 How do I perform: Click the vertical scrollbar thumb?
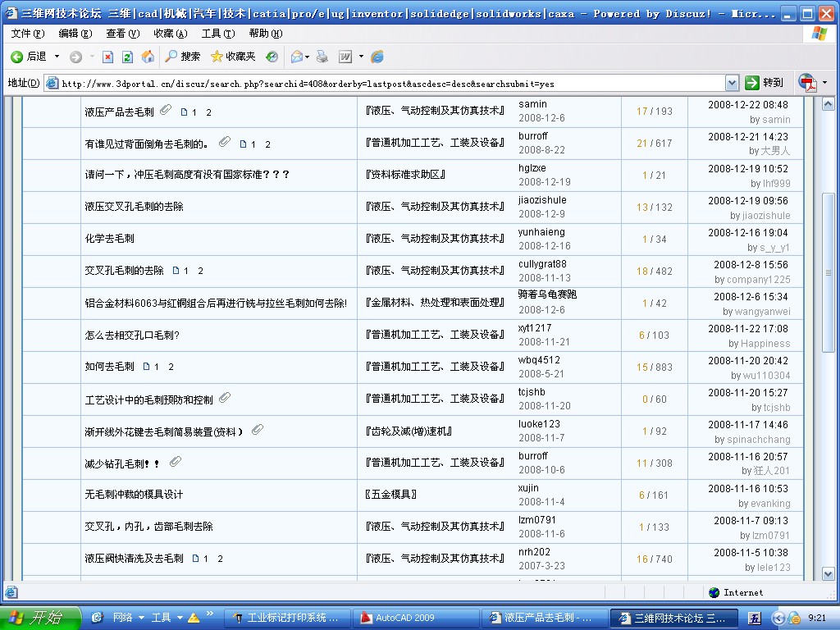829,272
